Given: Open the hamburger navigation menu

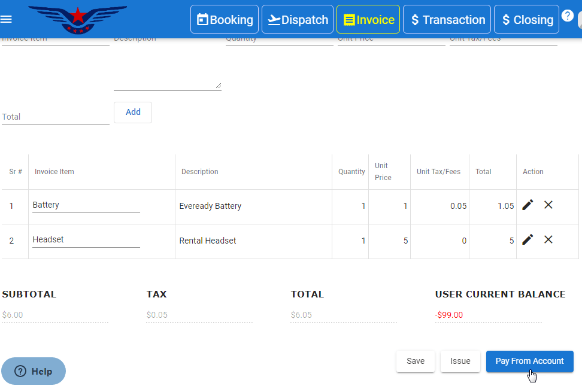Looking at the screenshot, I should tap(6, 19).
